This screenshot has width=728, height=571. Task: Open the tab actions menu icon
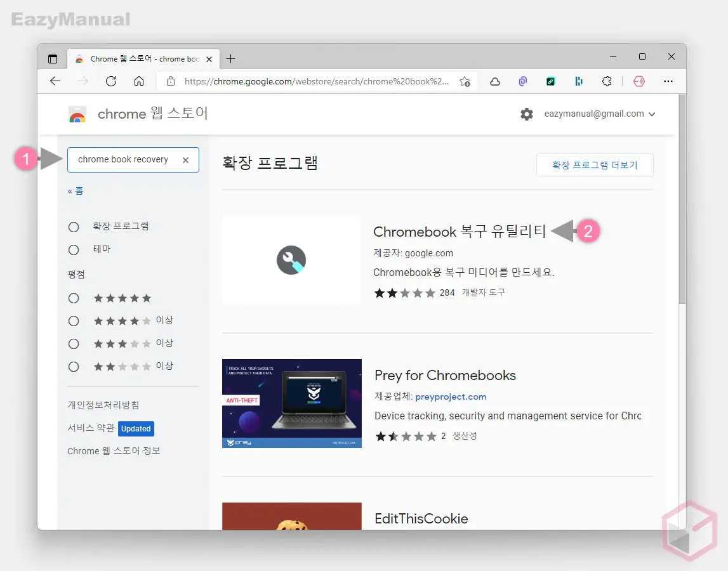coord(53,59)
